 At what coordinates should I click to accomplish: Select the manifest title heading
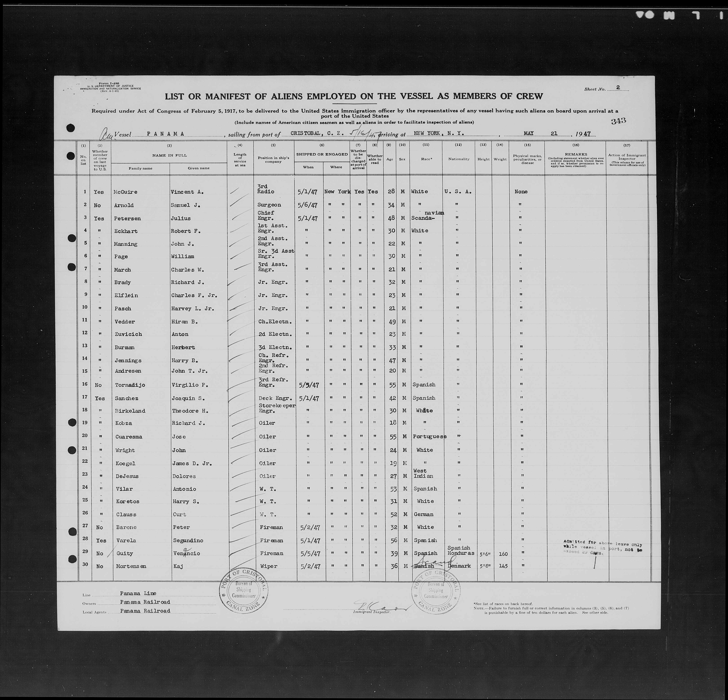tap(354, 96)
